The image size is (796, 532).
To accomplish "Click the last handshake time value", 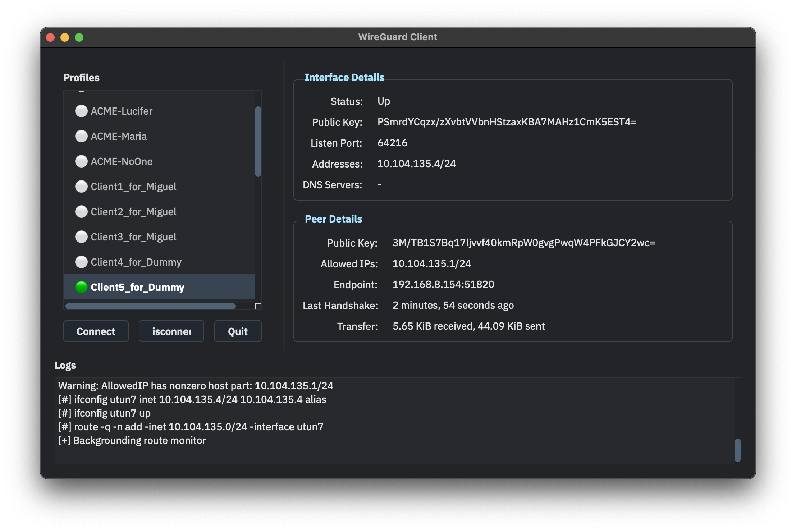I will pyautogui.click(x=453, y=306).
